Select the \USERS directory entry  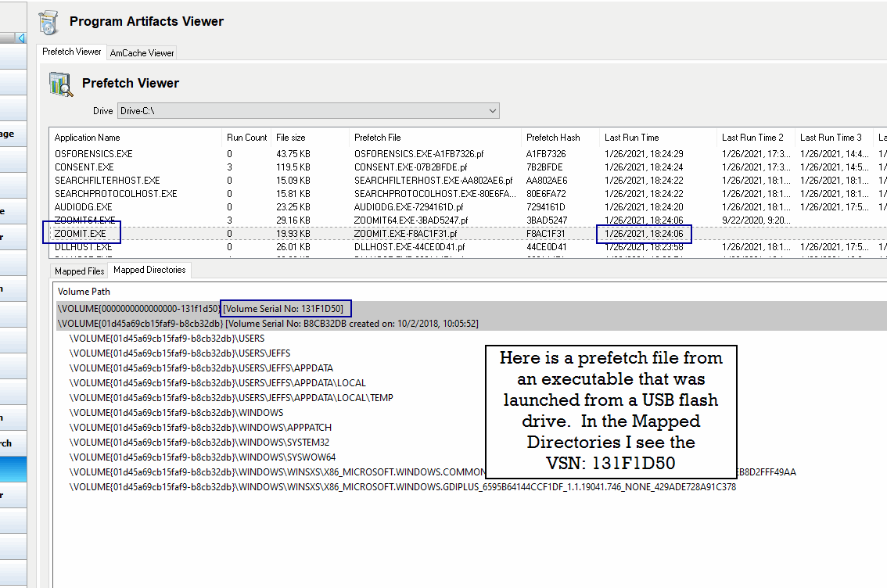pyautogui.click(x=167, y=339)
